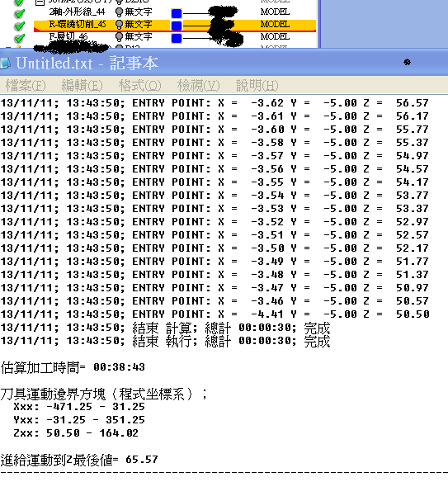Select the F-層切_46 operation in the tree
This screenshot has height=496, width=448.
pyautogui.click(x=68, y=36)
